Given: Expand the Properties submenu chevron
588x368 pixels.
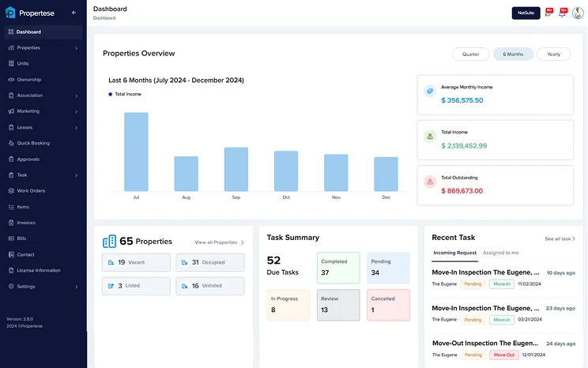Looking at the screenshot, I should (x=77, y=48).
